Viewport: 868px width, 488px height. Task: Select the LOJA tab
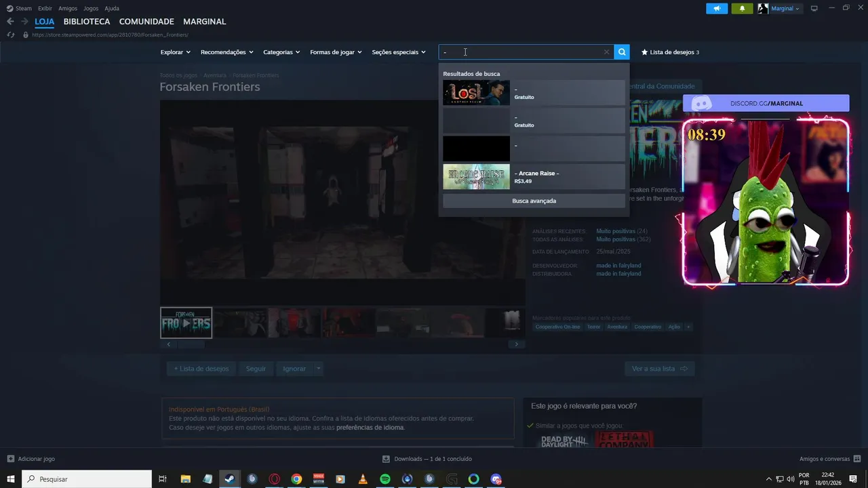[45, 22]
